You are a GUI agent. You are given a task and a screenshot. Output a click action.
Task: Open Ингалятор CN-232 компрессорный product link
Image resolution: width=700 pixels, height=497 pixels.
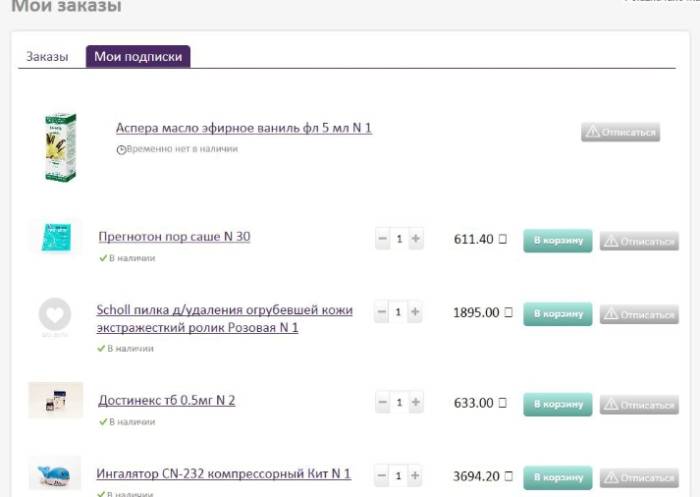(223, 474)
